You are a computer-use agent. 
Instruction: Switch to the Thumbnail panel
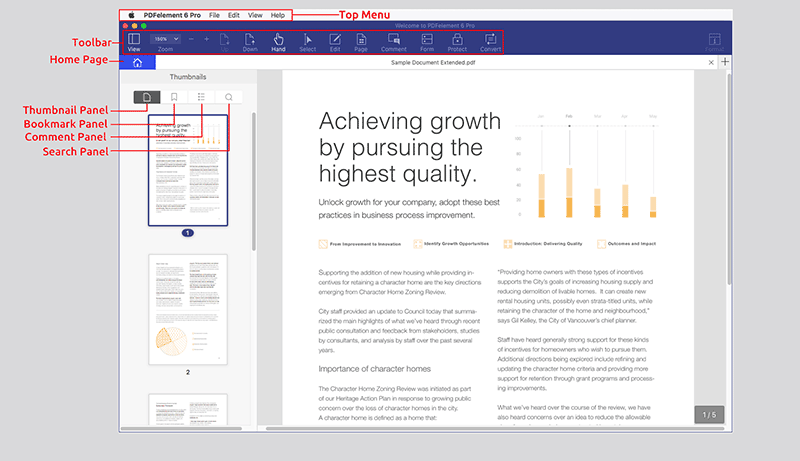147,97
